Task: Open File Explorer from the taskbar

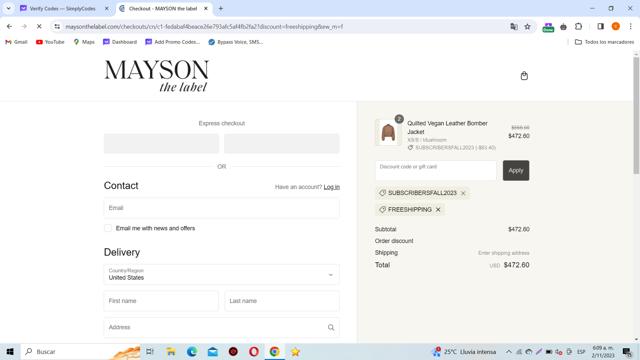Action: 171,351
